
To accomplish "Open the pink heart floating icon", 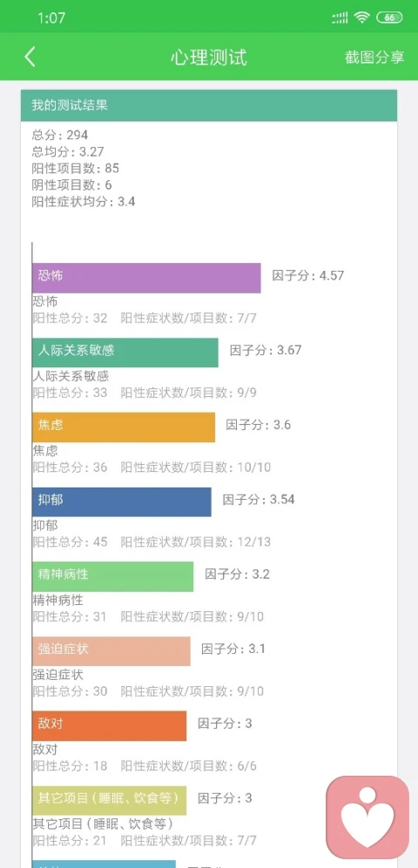I will tap(367, 818).
